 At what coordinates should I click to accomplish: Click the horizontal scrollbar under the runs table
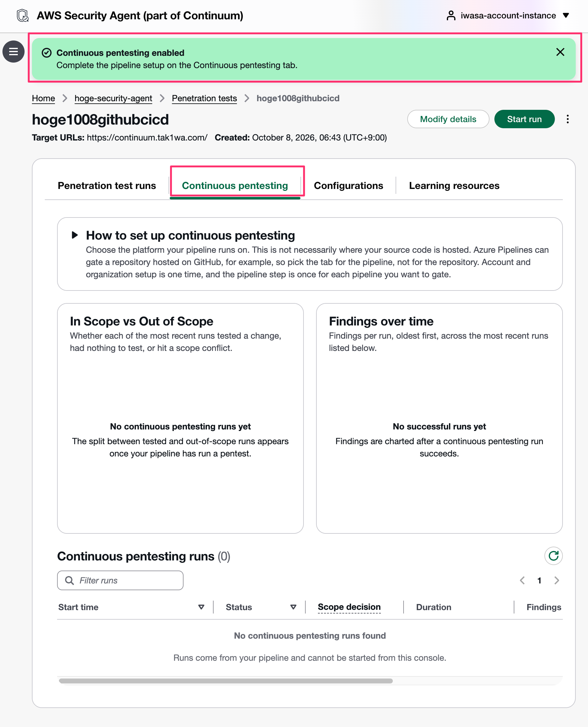[226, 681]
